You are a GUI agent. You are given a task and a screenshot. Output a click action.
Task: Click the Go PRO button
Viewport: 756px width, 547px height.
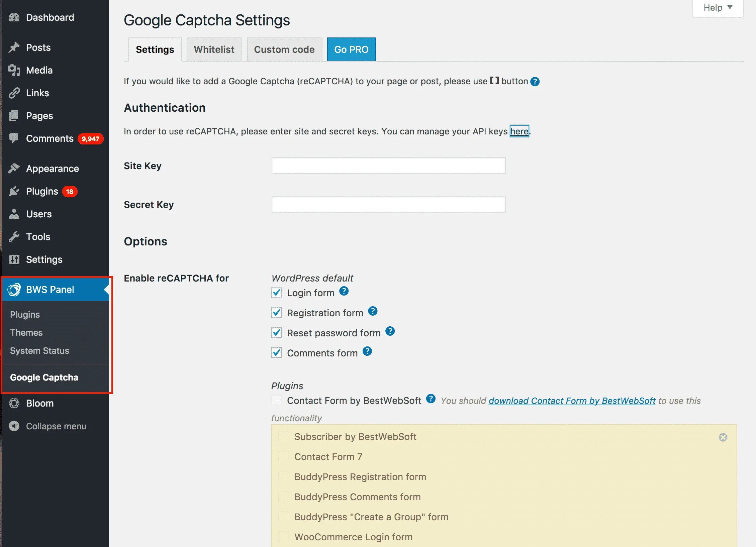pos(351,49)
